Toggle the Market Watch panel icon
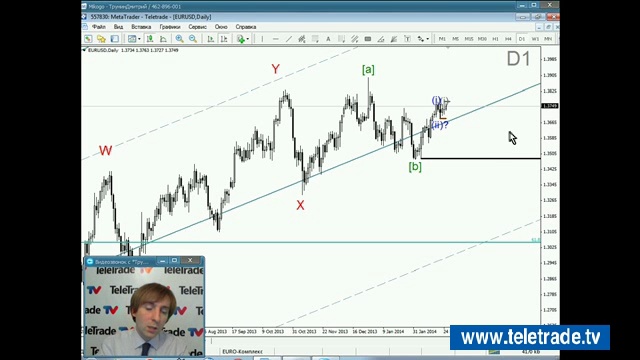The image size is (640, 360). [x=115, y=39]
